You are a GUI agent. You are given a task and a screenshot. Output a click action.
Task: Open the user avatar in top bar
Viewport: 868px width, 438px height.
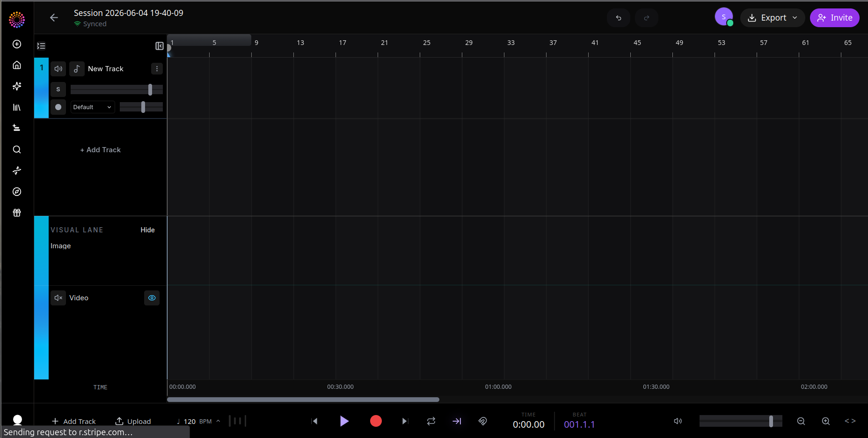click(x=724, y=17)
